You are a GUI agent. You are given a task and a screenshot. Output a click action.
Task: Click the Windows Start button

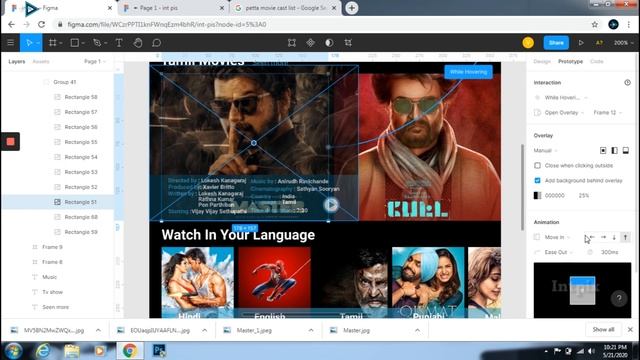coord(13,351)
